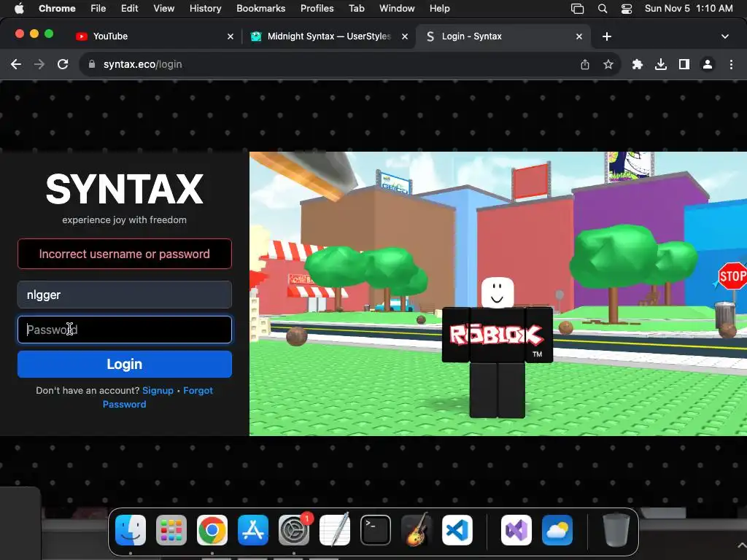Image resolution: width=747 pixels, height=560 pixels.
Task: Click into the Password input field
Action: pyautogui.click(x=124, y=330)
